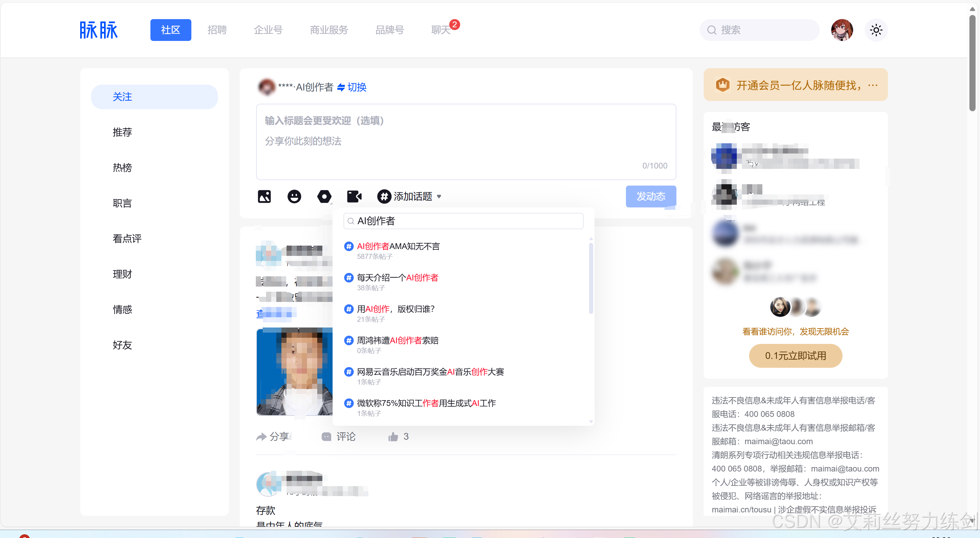
Task: Click the 发动态 post button
Action: click(650, 196)
